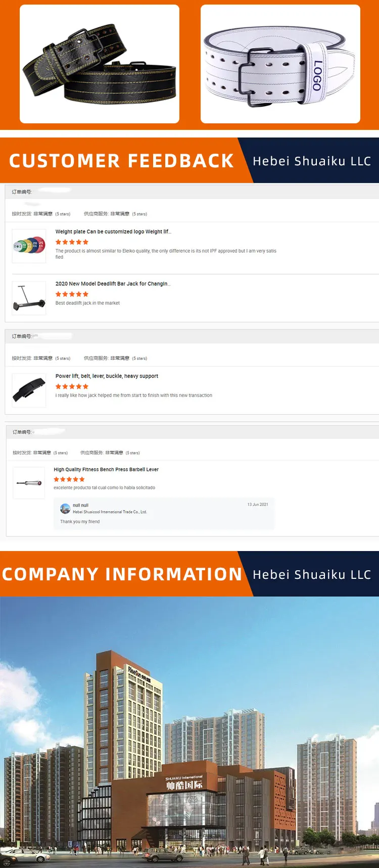Click the CUSTOMER FEEDBACK banner heading
Screen dimensions: 379x868
tap(121, 161)
